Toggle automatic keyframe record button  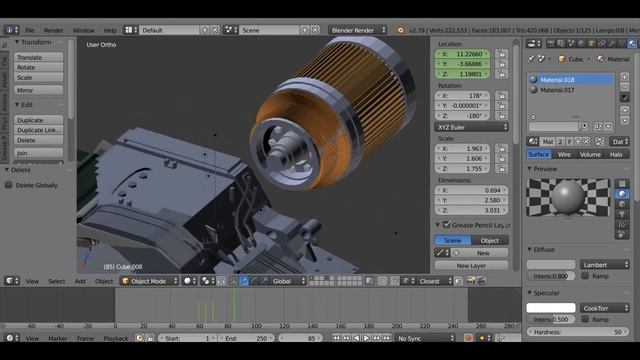(x=468, y=338)
